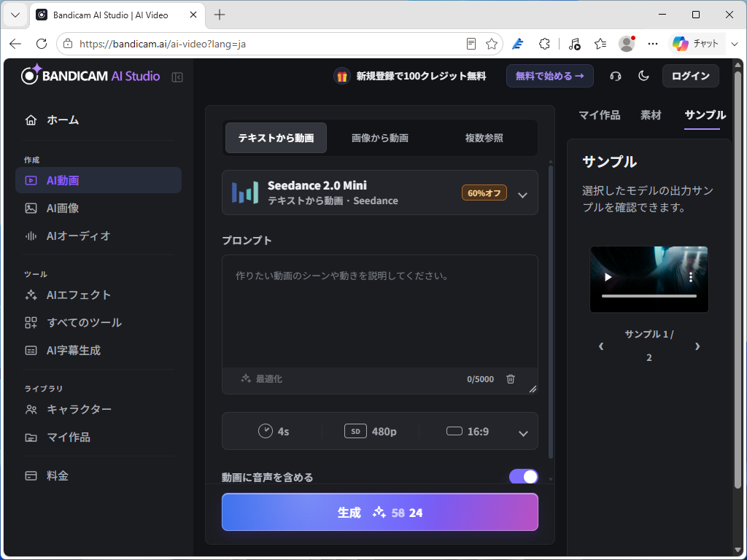Go to next sample arrow

coord(697,346)
